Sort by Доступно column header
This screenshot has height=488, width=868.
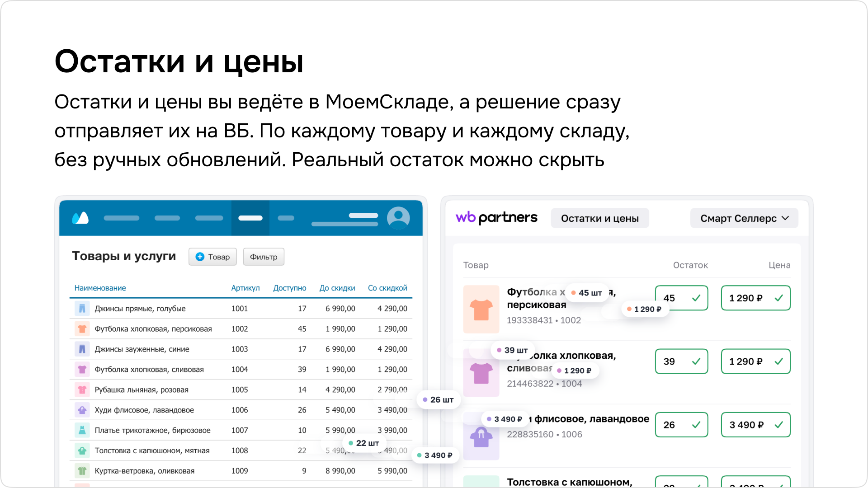point(289,288)
